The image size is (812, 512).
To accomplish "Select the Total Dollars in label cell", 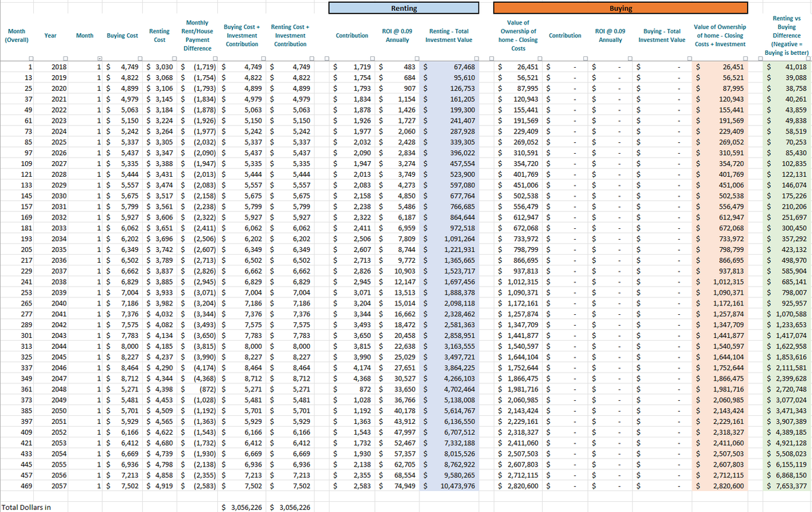I will tap(26, 507).
